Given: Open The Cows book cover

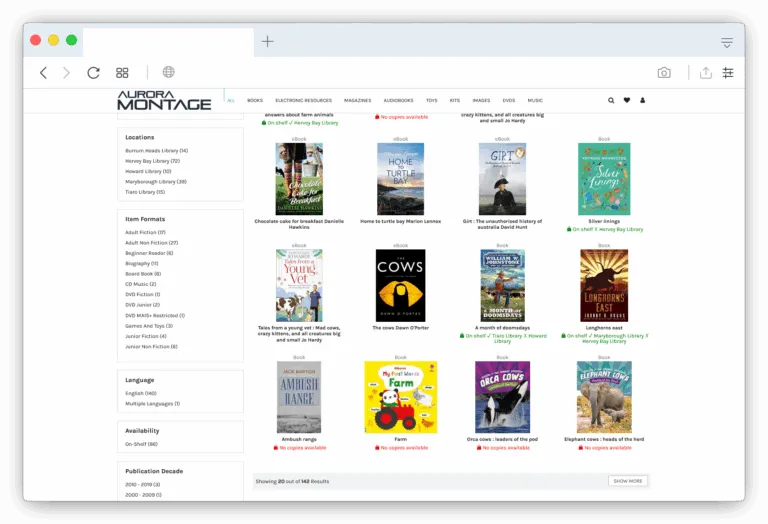Looking at the screenshot, I should (x=401, y=286).
